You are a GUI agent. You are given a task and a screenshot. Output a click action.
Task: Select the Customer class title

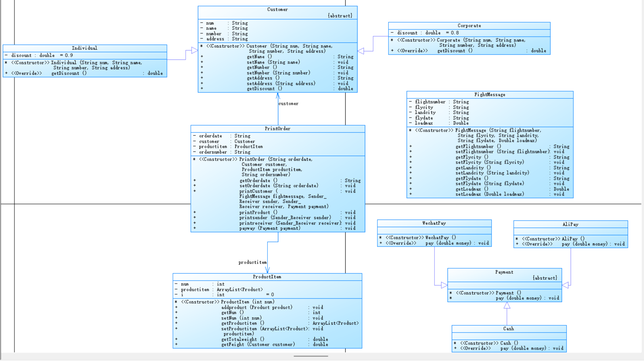pyautogui.click(x=277, y=9)
